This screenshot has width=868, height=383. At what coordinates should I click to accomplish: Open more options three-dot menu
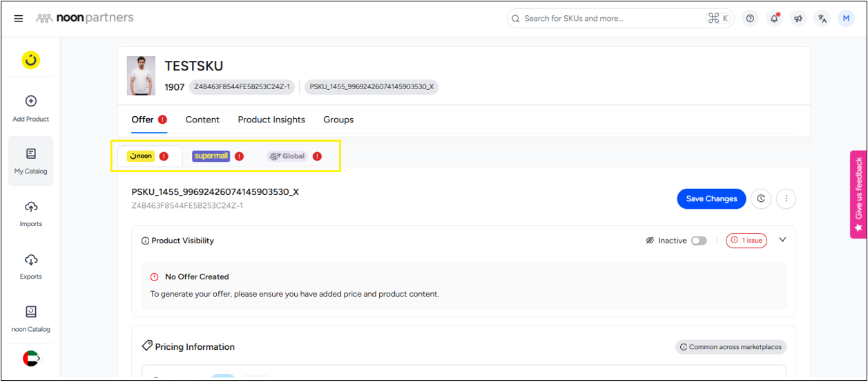pyautogui.click(x=786, y=198)
